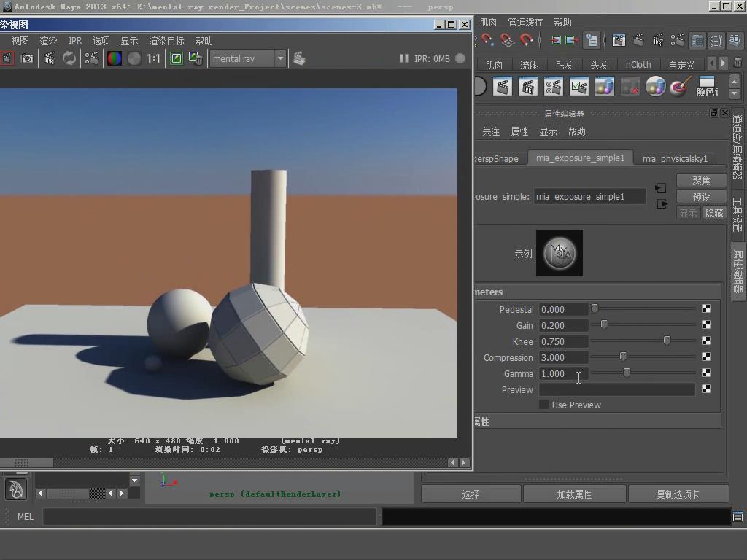Toggle the vertical 属性编辑器 side tab

point(738,271)
